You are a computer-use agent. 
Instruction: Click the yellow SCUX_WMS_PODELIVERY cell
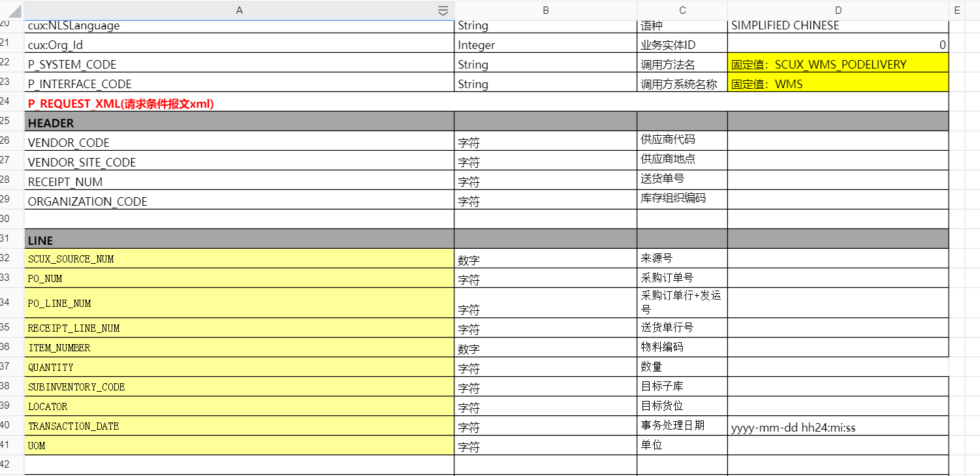click(838, 63)
